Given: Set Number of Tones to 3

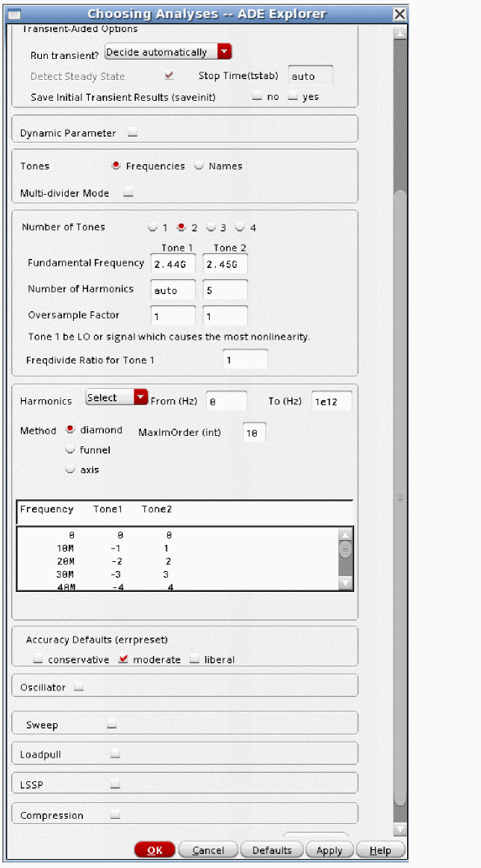Looking at the screenshot, I should tap(211, 228).
